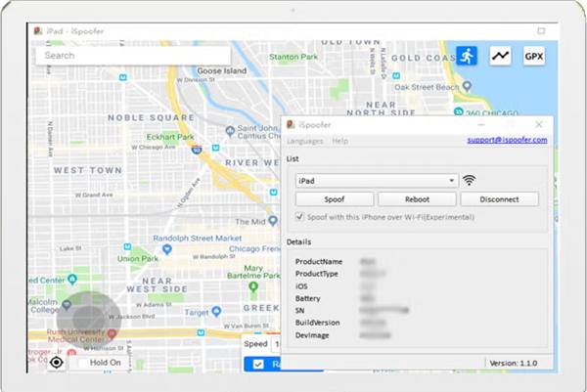Viewport: 587px width, 392px height.
Task: Minimize the iSpoofer dialog window
Action: click(x=481, y=124)
